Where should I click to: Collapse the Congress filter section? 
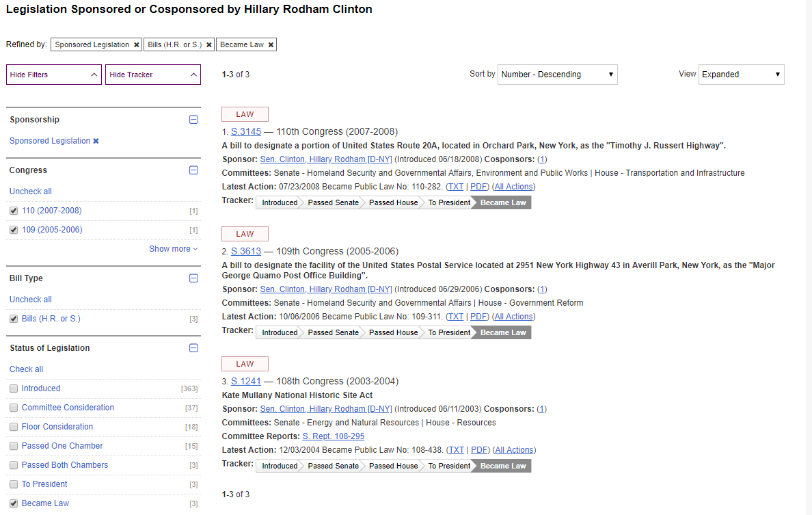(x=193, y=170)
